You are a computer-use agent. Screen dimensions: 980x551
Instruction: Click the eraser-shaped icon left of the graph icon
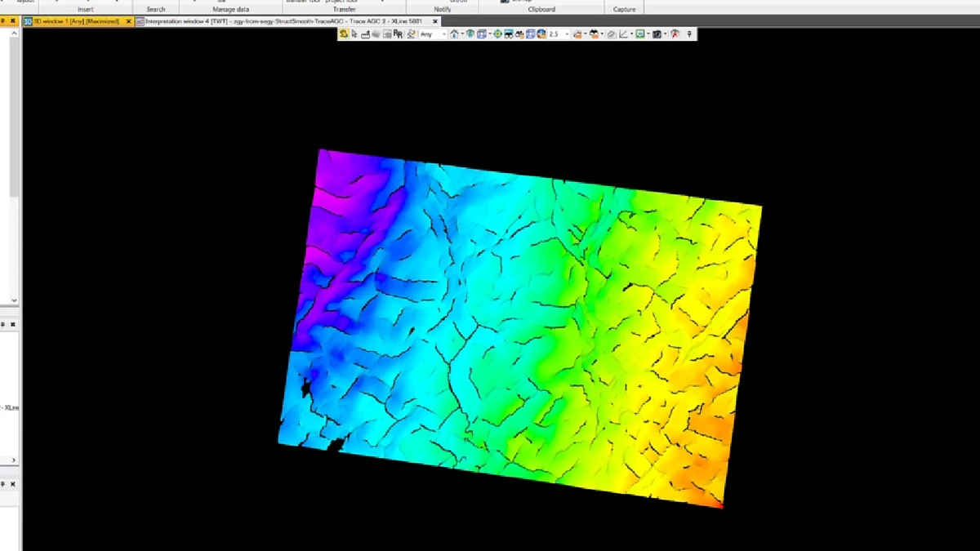612,34
